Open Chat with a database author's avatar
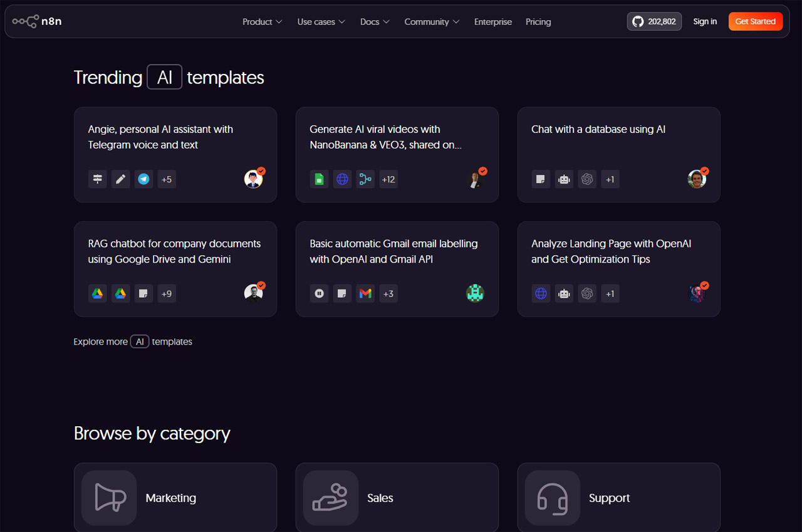Image resolution: width=802 pixels, height=532 pixels. [697, 179]
